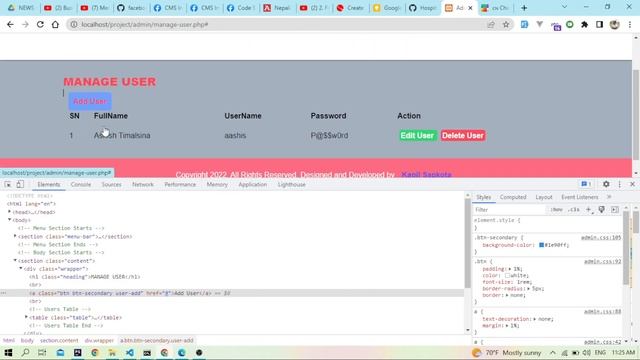Viewport: 640px width, 360px height.
Task: Open Task View on the taskbar
Action: pyautogui.click(x=42, y=353)
